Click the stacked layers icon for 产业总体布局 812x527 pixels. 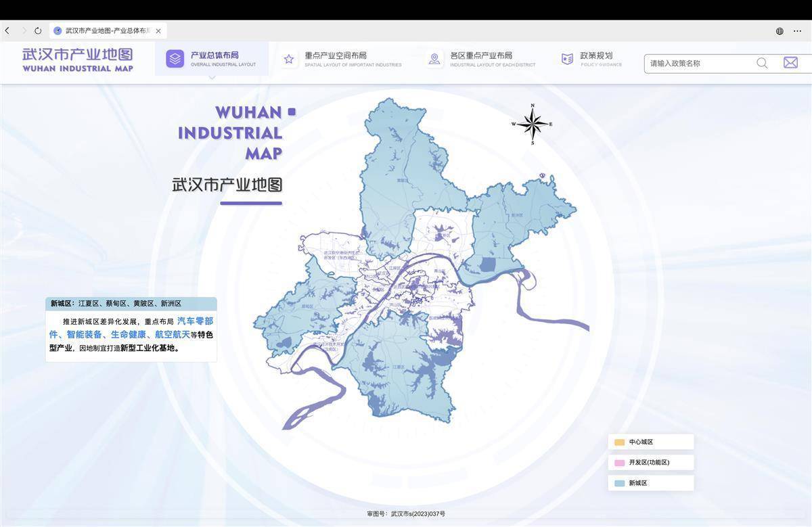click(x=175, y=59)
